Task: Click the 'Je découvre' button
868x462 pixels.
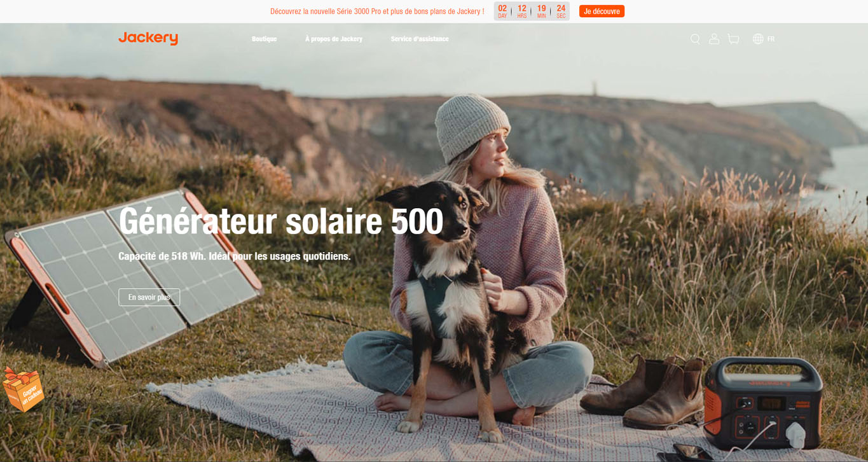Action: 602,11
